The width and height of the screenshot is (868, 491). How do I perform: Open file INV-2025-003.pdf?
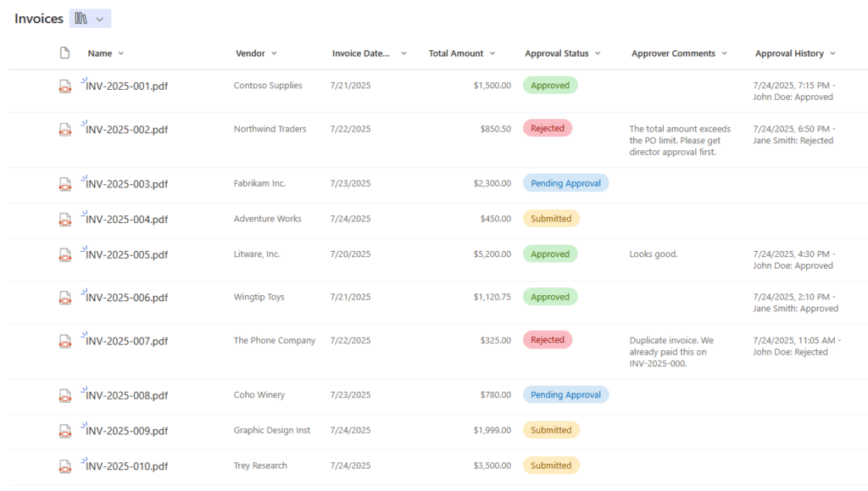(x=127, y=184)
